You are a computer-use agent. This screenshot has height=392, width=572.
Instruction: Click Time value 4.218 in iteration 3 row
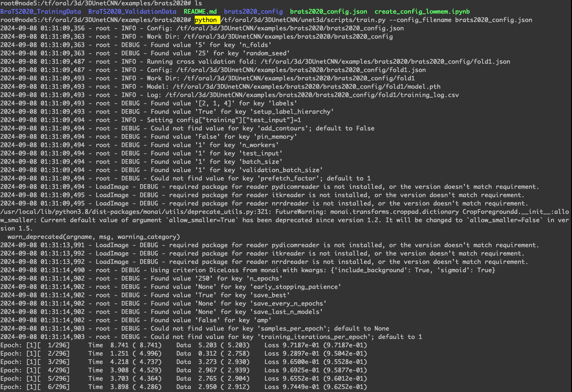(x=119, y=362)
